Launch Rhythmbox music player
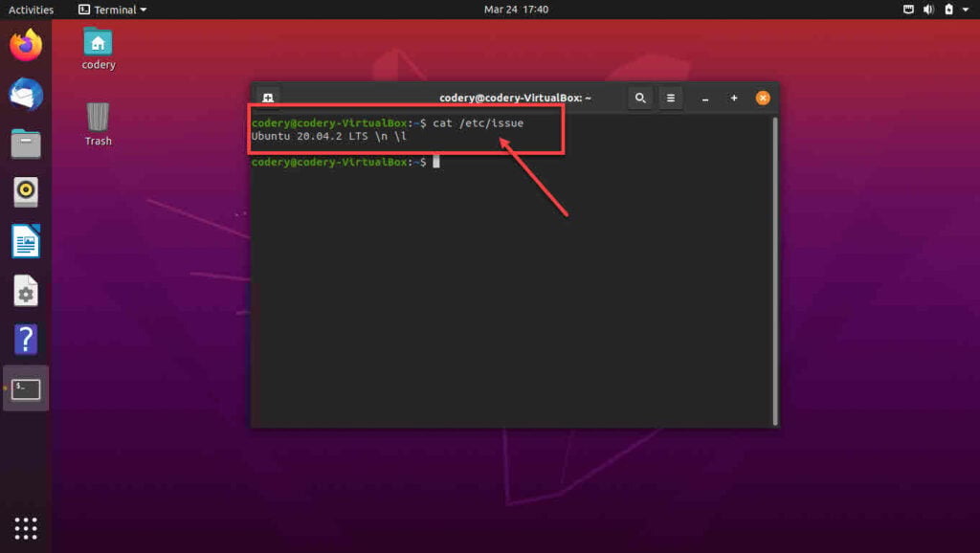 coord(26,192)
